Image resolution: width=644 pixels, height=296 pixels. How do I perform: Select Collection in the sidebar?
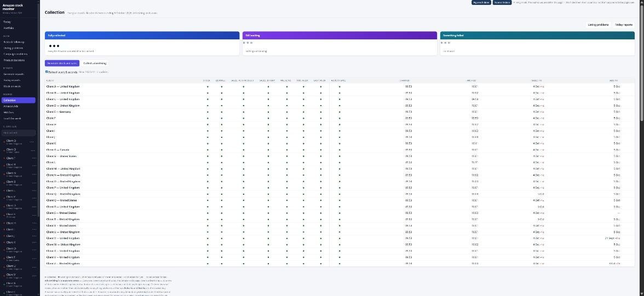tap(18, 100)
